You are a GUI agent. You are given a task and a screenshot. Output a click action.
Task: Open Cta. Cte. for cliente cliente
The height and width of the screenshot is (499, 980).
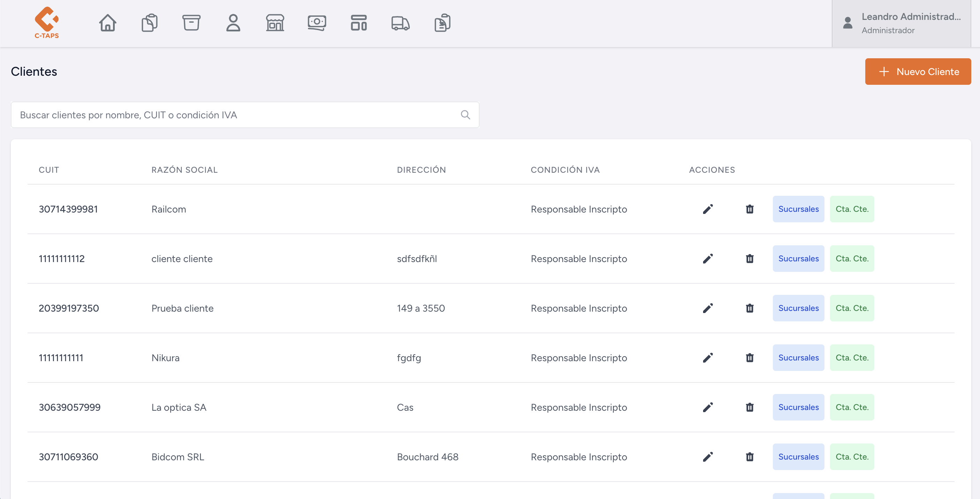(852, 259)
